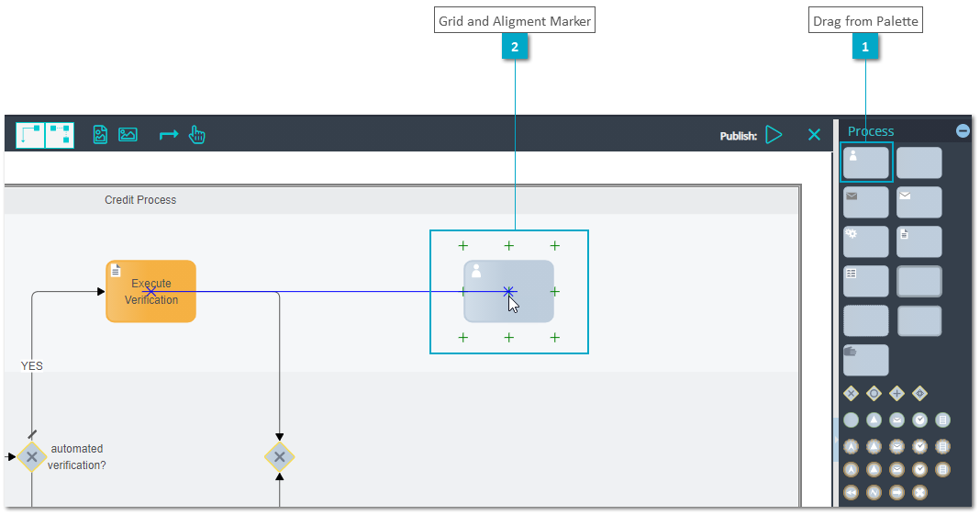Viewport: 980px width, 515px height.
Task: Close the editor with the X icon
Action: [x=814, y=135]
